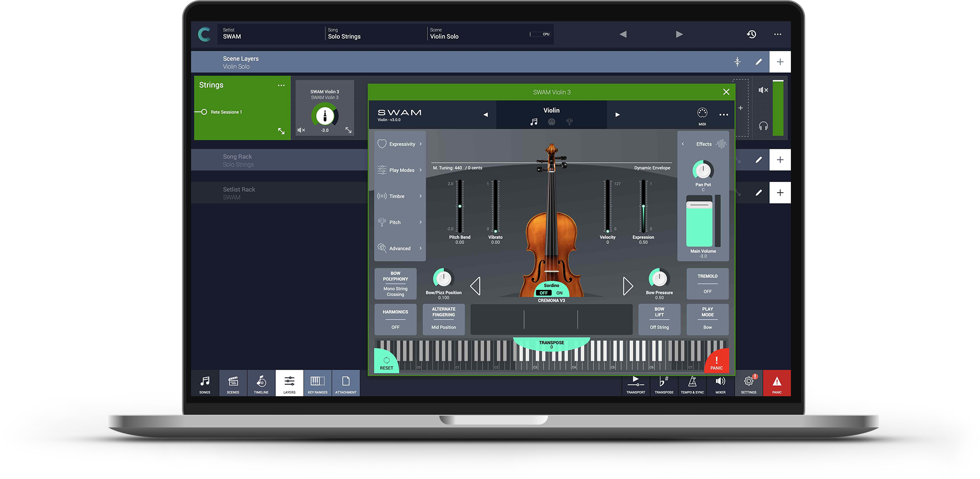Click the Effects waveform icon
Viewport: 980px width, 479px height.
tap(721, 144)
